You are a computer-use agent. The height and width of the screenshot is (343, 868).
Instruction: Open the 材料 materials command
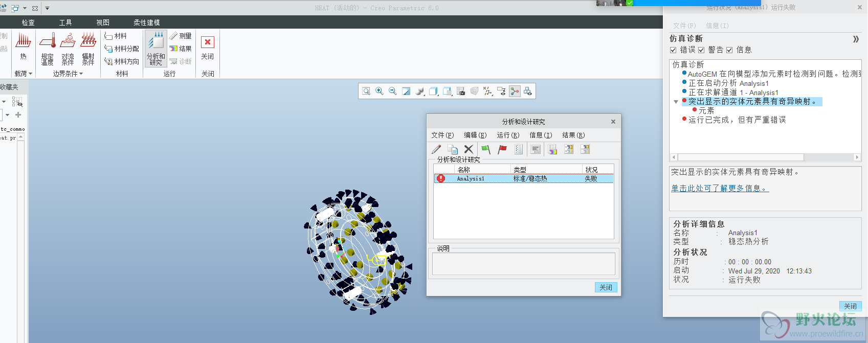click(116, 36)
